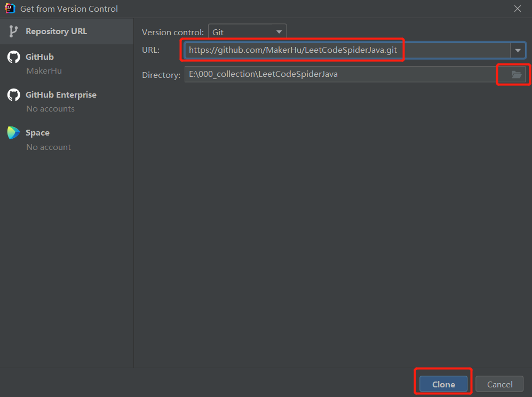Screen dimensions: 532x397
Task: Click the JetBrains Space logo icon
Action: click(13, 133)
